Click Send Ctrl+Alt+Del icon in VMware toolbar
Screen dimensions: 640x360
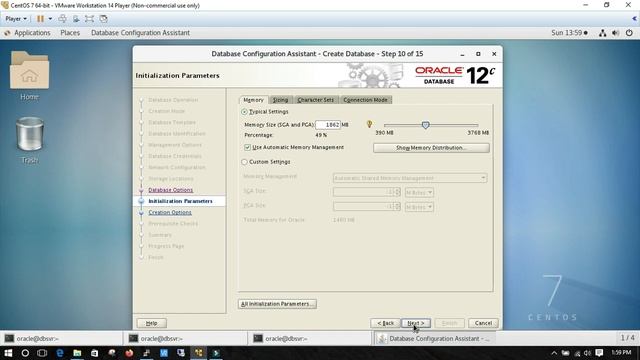point(62,19)
